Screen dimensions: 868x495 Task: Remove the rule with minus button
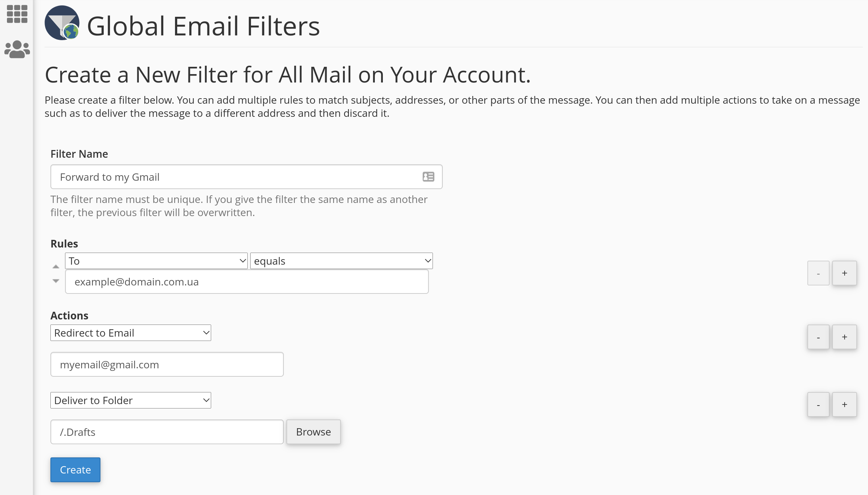pyautogui.click(x=818, y=273)
